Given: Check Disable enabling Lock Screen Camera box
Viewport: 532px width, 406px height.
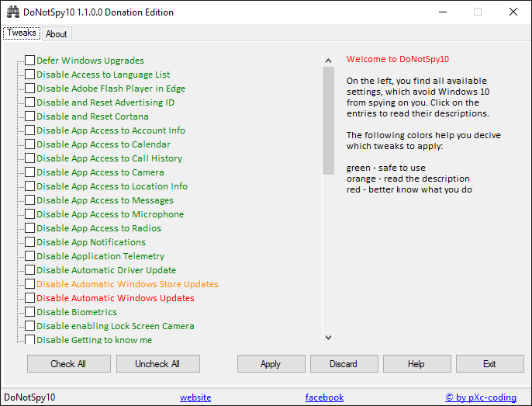Looking at the screenshot, I should [29, 325].
